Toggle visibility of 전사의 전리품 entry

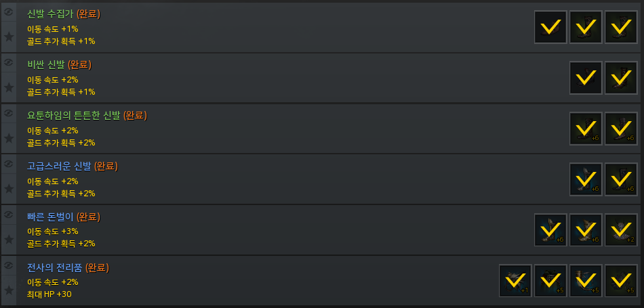(9, 265)
